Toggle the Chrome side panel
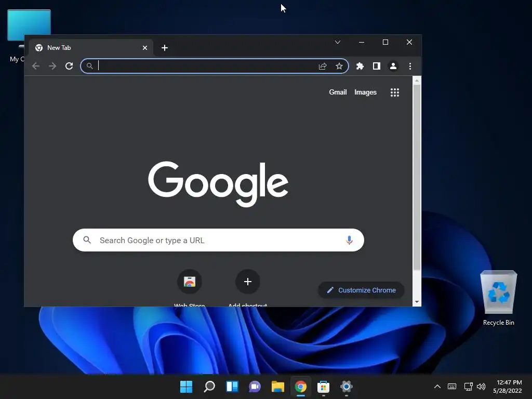532x399 pixels. coord(377,66)
